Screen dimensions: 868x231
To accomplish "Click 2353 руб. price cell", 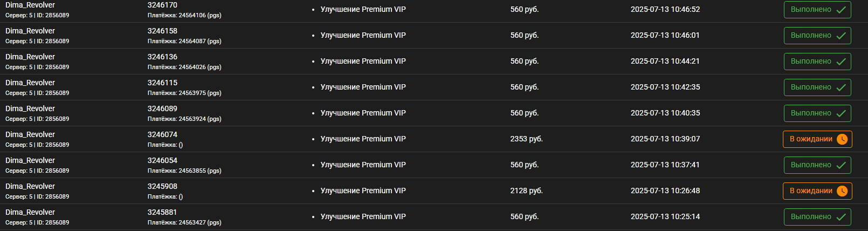I will point(526,139).
